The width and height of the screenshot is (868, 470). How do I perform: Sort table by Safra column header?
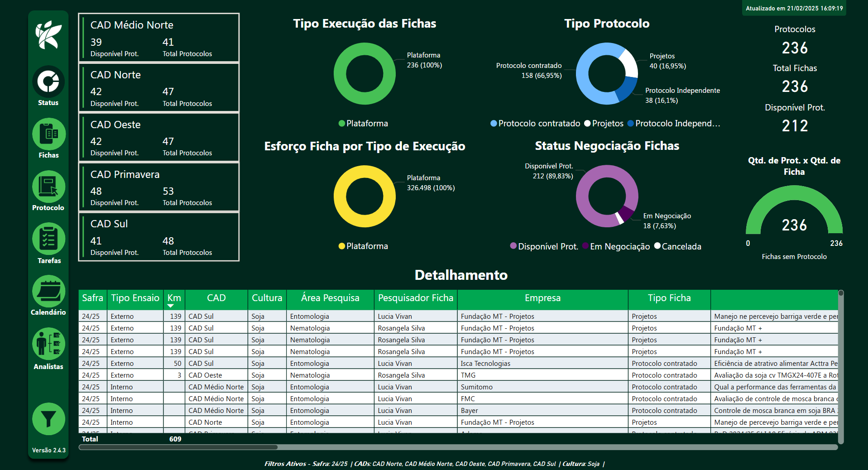(x=92, y=298)
